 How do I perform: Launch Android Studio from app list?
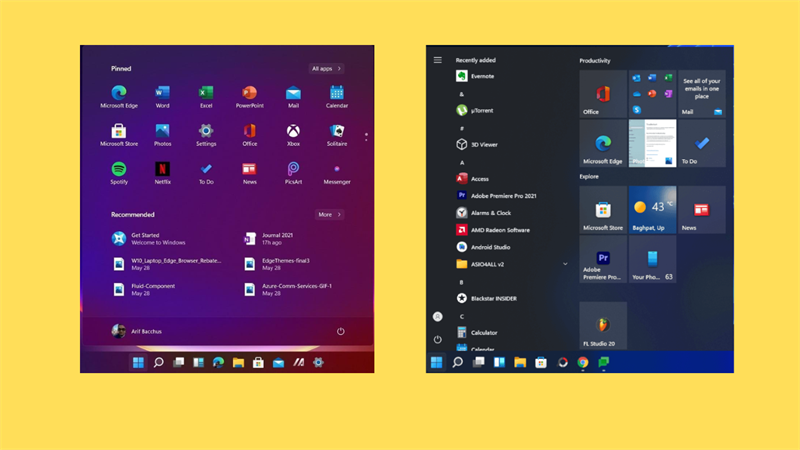coord(483,247)
